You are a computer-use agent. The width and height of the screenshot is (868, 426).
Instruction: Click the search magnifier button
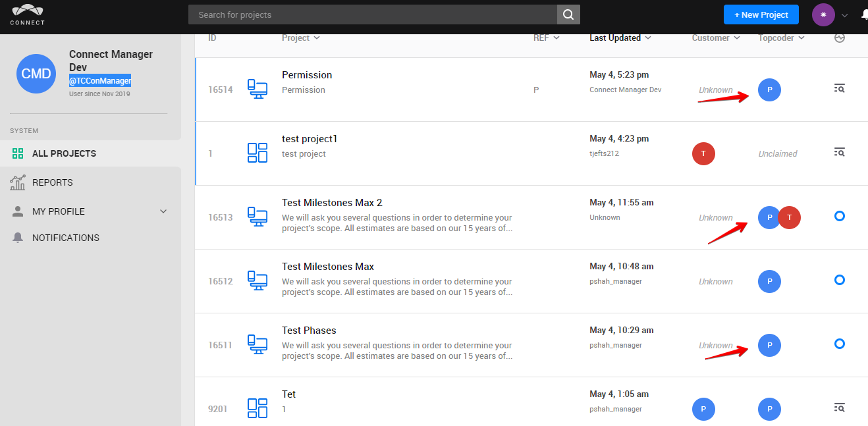568,14
